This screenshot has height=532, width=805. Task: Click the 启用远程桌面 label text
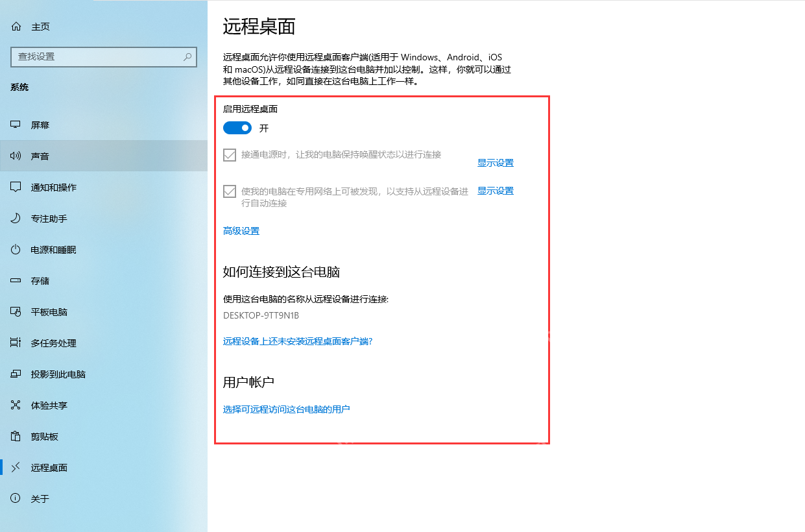point(250,110)
